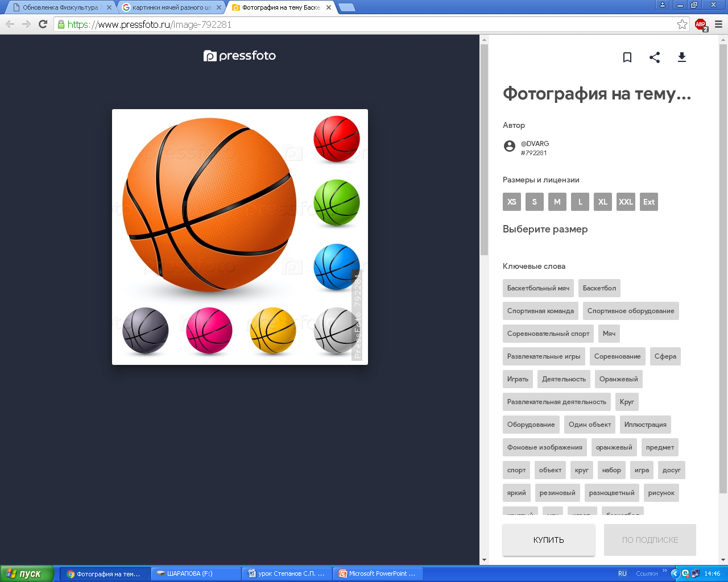Select the 'предмет' keyword tag
This screenshot has width=728, height=582.
(660, 447)
